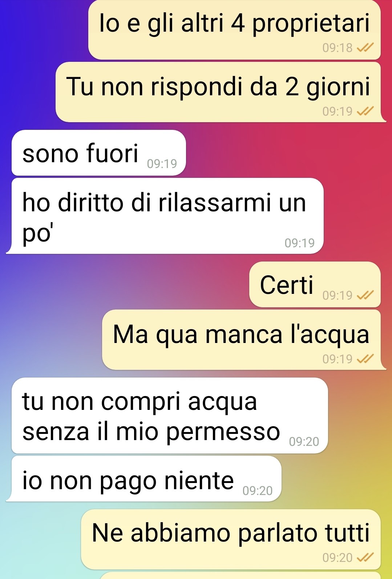Tap the partially visible message bubble at the bottom

(x=240, y=575)
